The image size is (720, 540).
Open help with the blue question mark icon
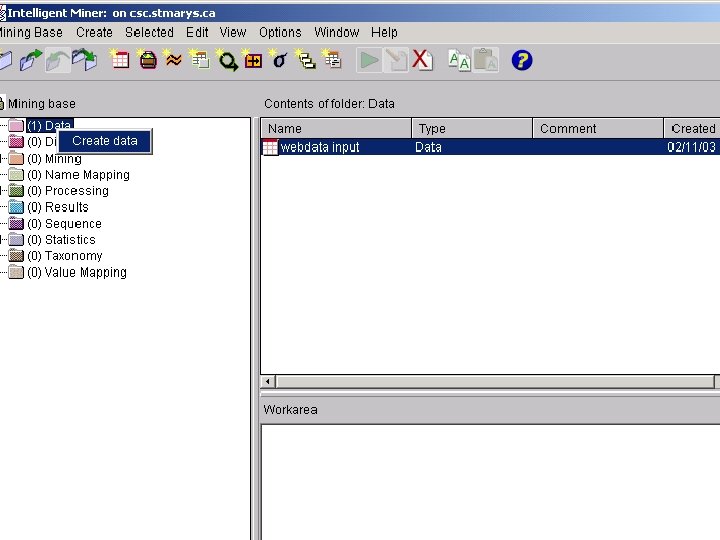coord(522,60)
